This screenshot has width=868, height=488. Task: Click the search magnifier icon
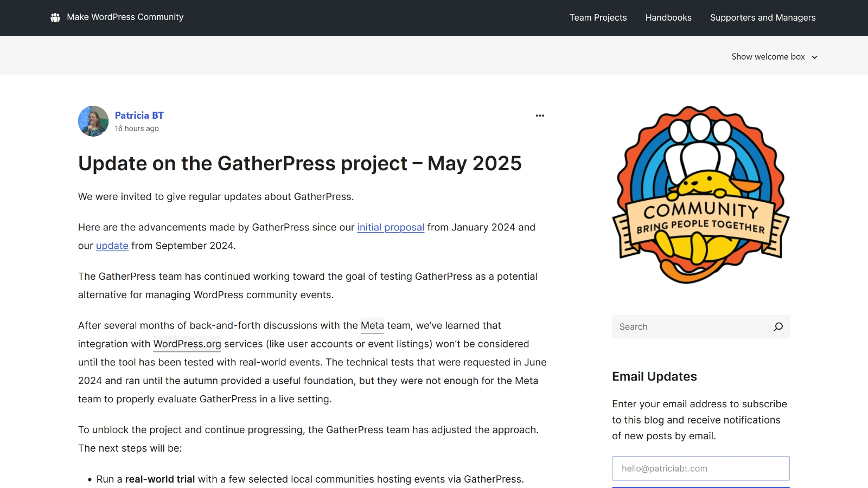coord(778,327)
